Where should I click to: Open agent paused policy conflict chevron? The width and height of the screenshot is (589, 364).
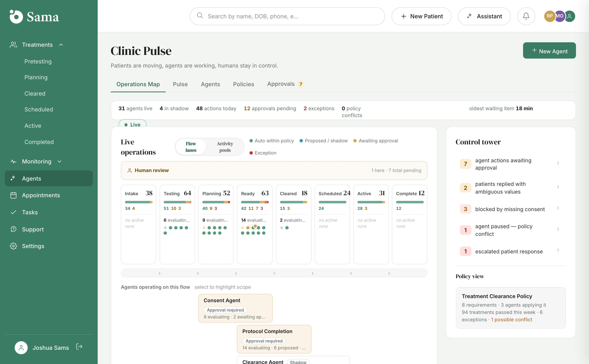[x=558, y=229]
